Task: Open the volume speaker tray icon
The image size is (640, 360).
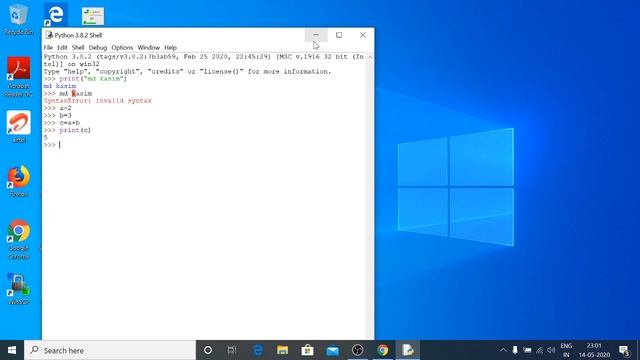Action: [551, 350]
